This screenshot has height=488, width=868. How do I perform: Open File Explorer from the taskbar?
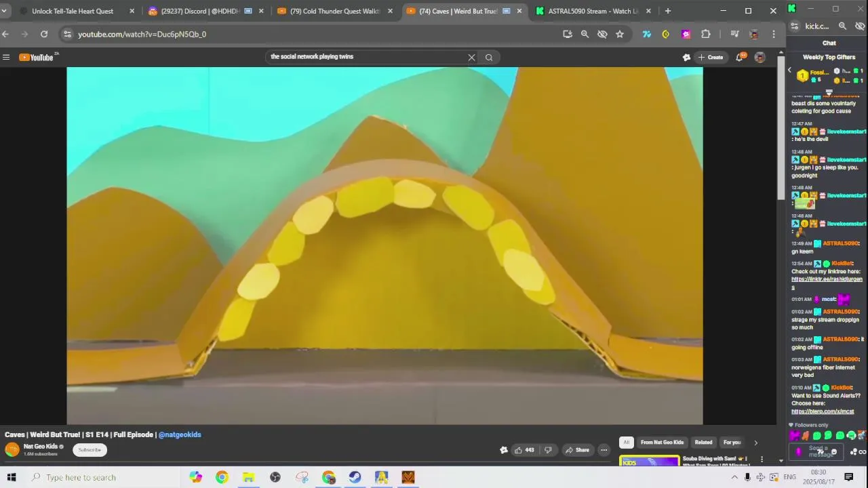248,477
